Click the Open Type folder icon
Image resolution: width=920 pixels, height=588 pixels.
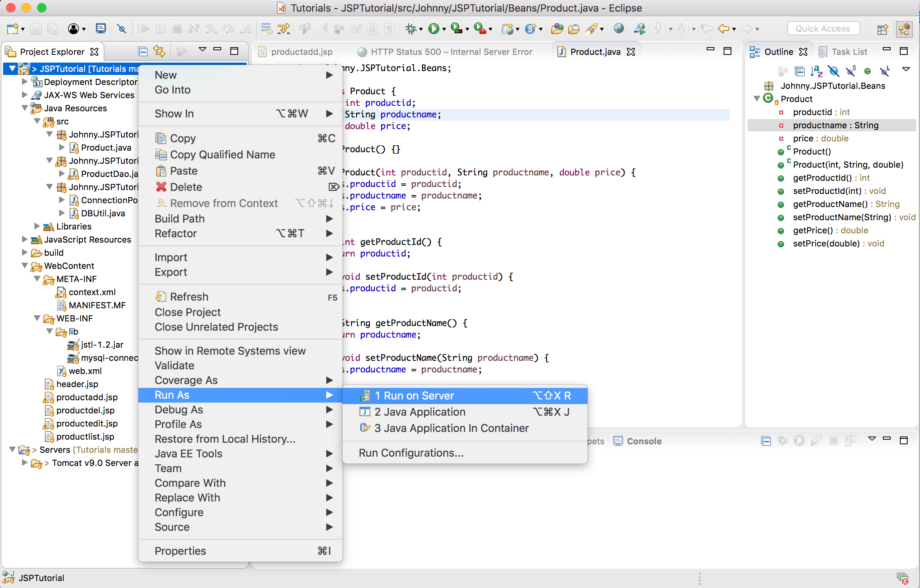pos(557,29)
